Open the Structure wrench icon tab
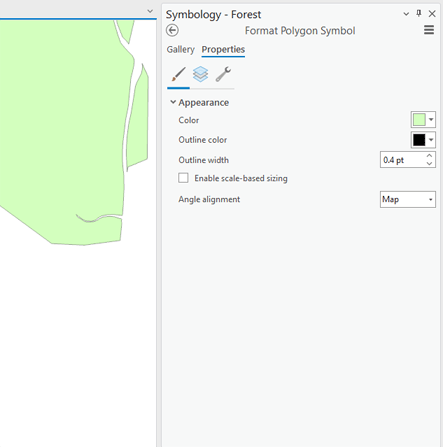 tap(223, 74)
